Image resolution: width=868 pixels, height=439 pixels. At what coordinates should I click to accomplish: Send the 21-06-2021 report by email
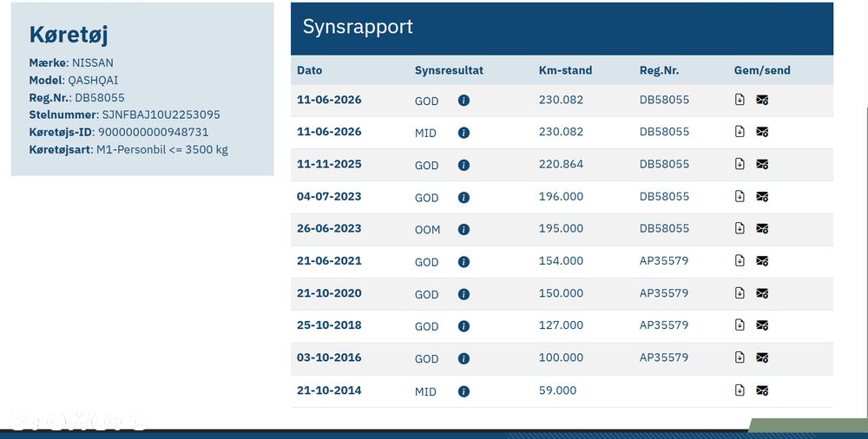762,261
